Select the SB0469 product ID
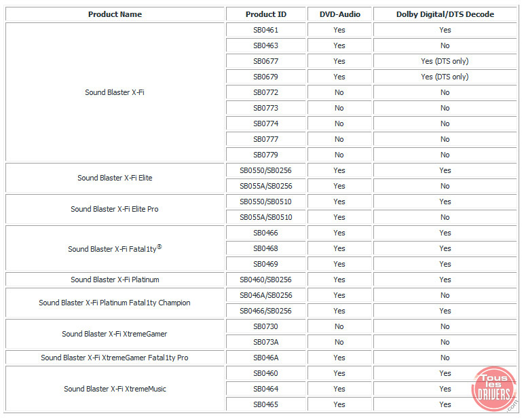524x420 pixels. [x=265, y=264]
